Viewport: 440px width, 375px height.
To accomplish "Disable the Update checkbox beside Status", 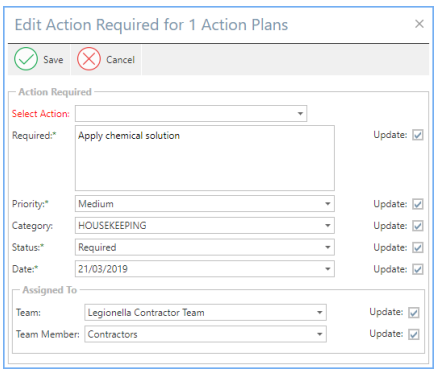I will click(418, 248).
